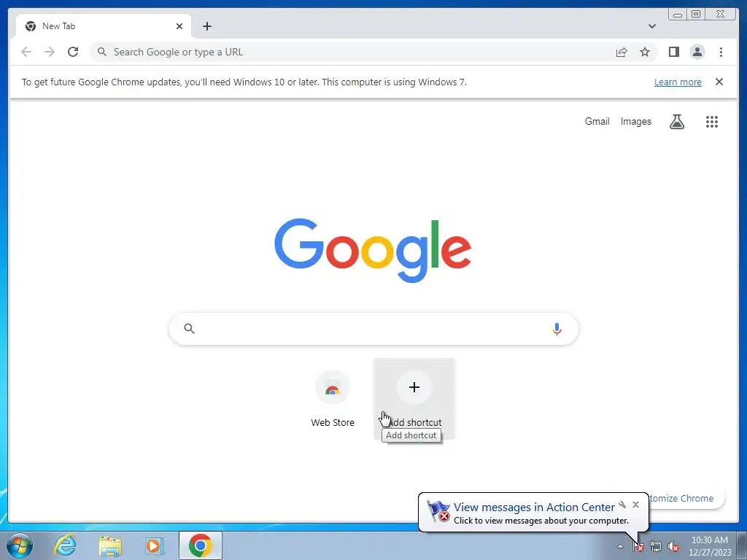Select the New Tab tab

104,26
